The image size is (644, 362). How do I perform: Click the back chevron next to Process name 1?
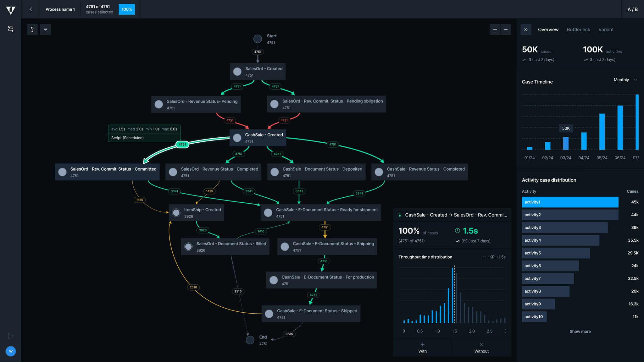(x=31, y=9)
